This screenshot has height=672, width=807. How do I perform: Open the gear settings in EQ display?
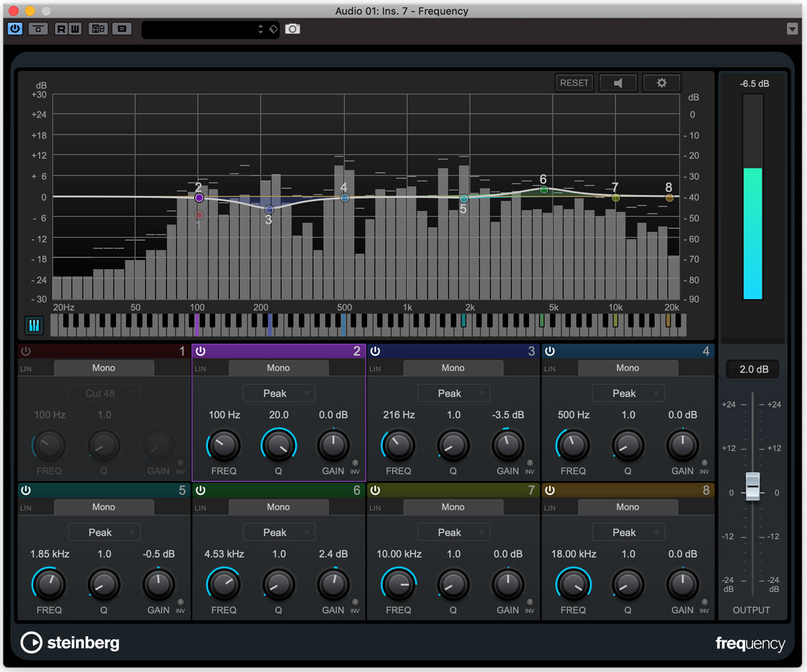pos(662,83)
